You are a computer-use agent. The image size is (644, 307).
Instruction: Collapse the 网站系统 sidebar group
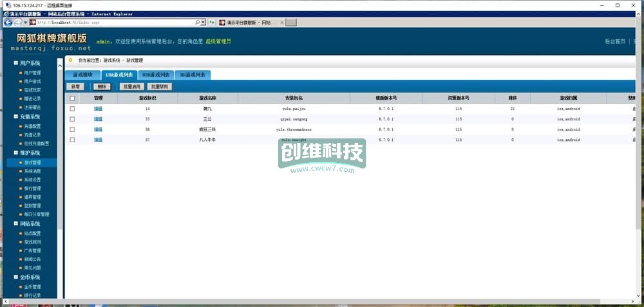coord(16,224)
